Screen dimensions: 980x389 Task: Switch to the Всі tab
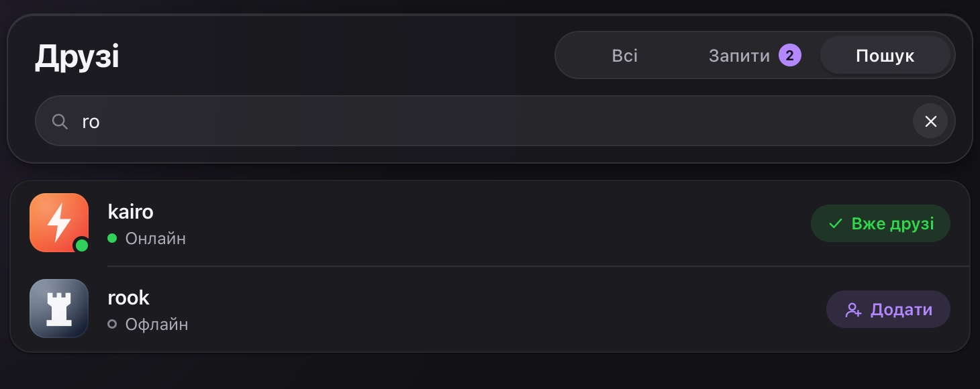pyautogui.click(x=625, y=56)
